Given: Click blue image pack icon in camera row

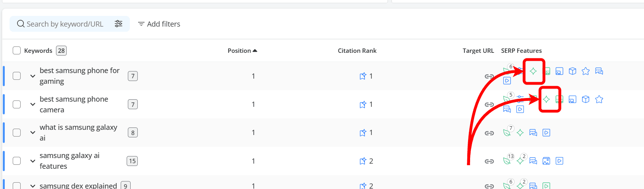Looking at the screenshot, I should 573,99.
